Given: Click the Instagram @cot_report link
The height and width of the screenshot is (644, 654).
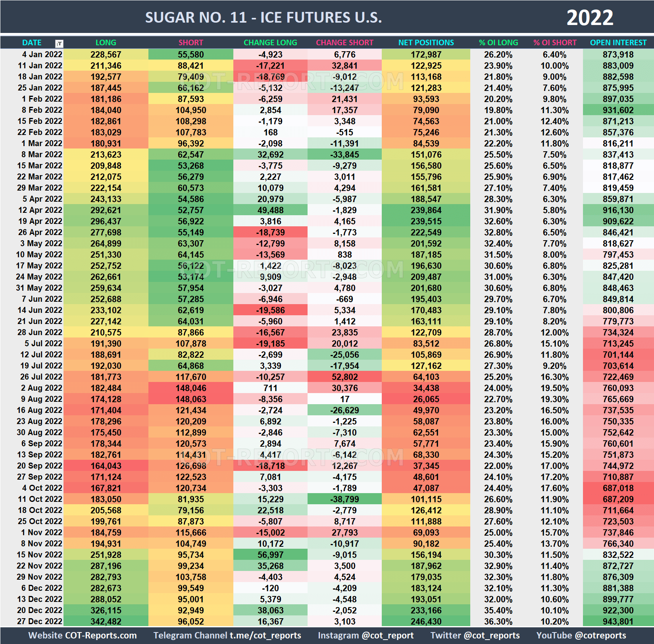Looking at the screenshot, I should tap(367, 635).
